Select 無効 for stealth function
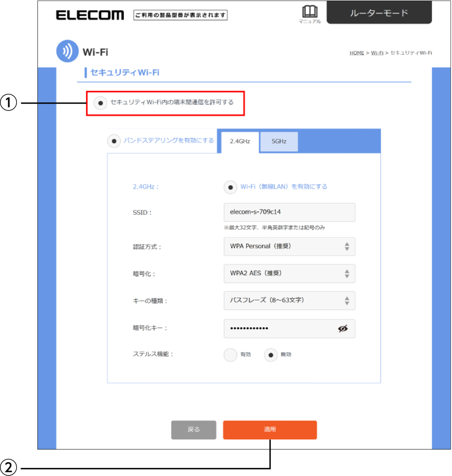 pos(271,355)
